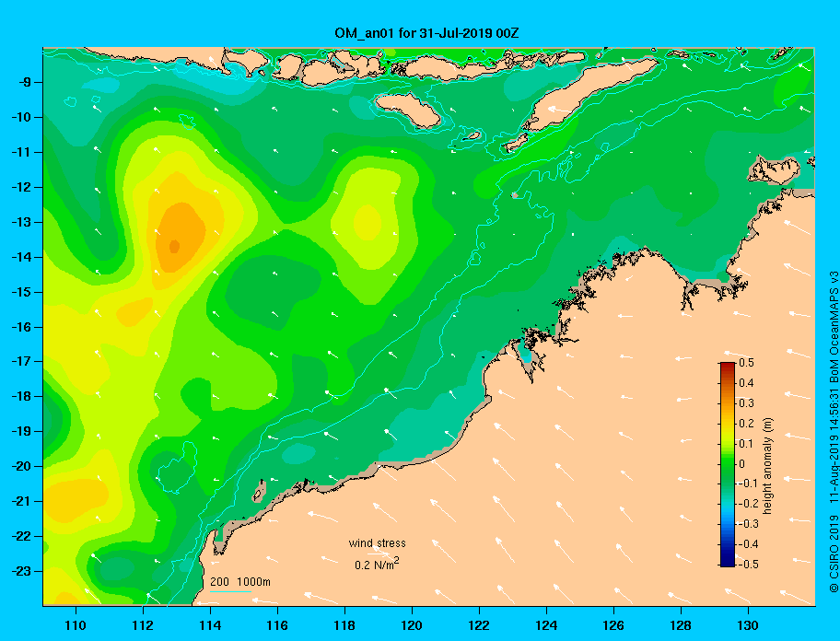Click the '122' longitude axis label
This screenshot has width=840, height=641.
coord(479,625)
